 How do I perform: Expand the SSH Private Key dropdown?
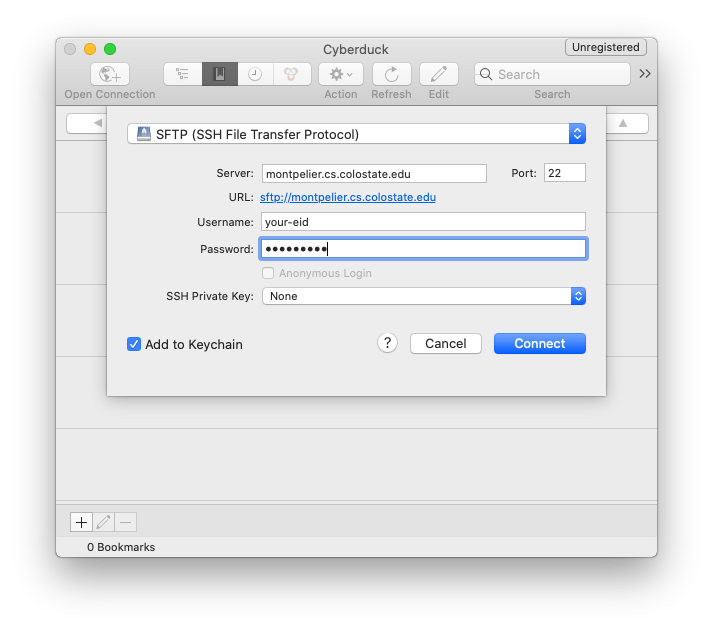(423, 296)
